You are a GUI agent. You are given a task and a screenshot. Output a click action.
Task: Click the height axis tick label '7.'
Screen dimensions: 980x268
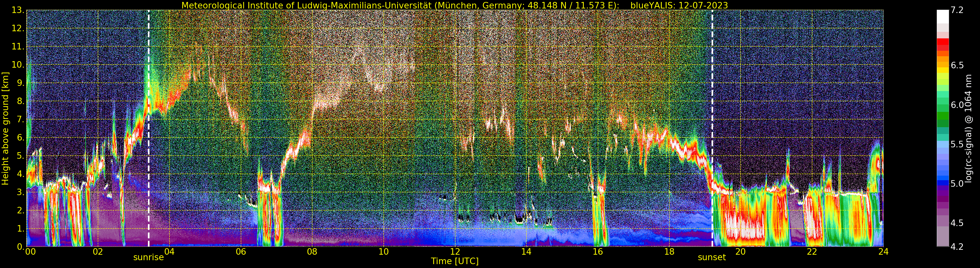pyautogui.click(x=20, y=120)
